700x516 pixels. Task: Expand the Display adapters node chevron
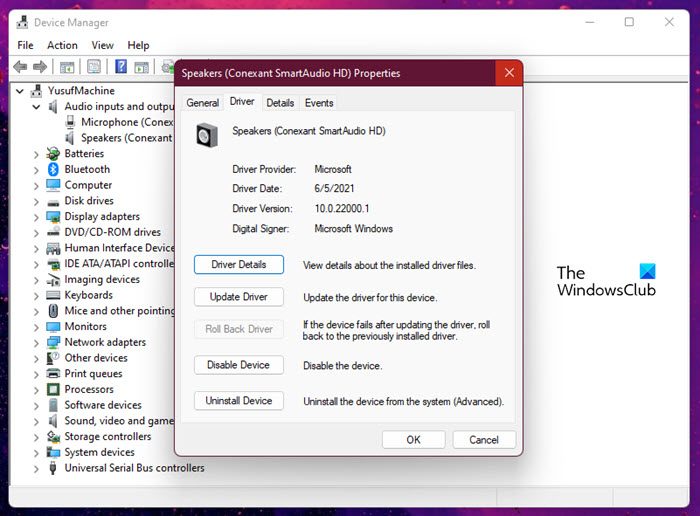36,217
